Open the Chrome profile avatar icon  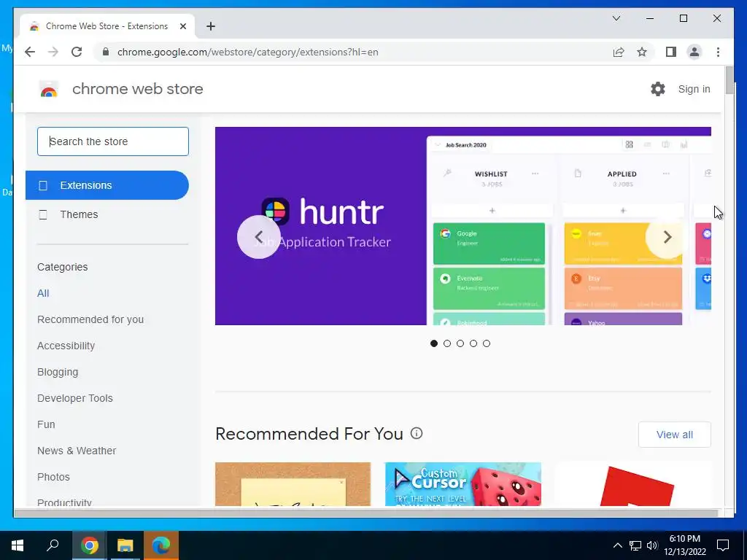click(694, 52)
